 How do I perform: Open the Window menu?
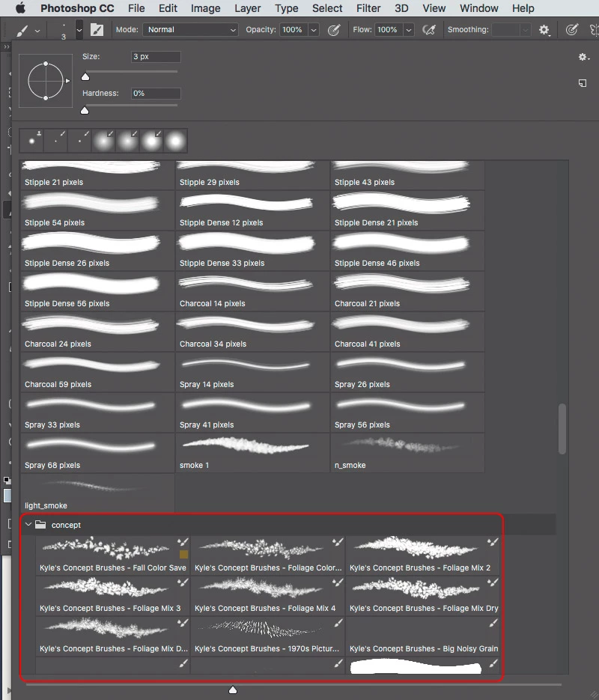click(x=479, y=8)
